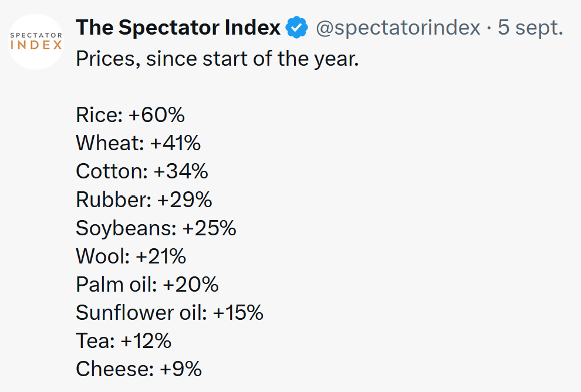The width and height of the screenshot is (581, 392).
Task: Click the small SPECTATOR text in logo
Action: (36, 35)
